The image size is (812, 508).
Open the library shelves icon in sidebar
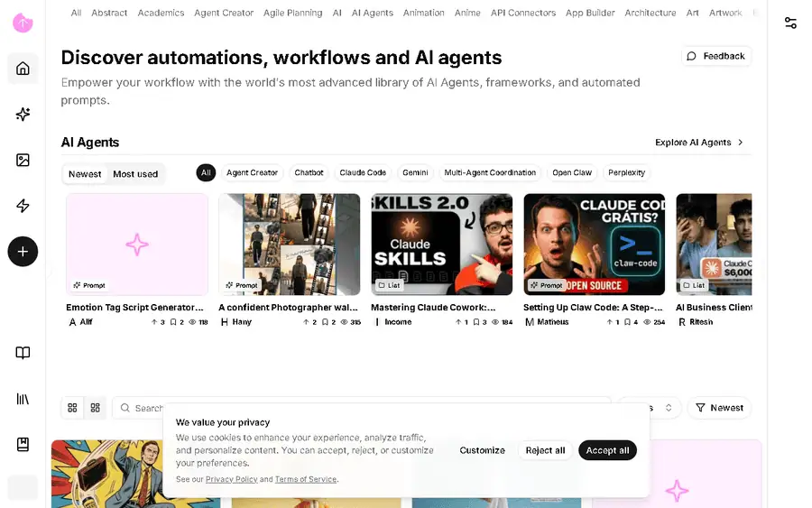23,399
